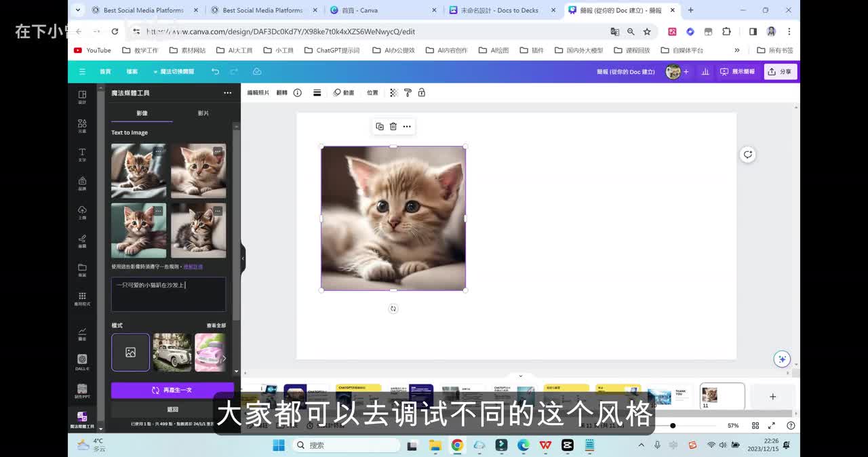Click the 再產生一次 regenerate button
The image size is (868, 457).
pos(172,391)
